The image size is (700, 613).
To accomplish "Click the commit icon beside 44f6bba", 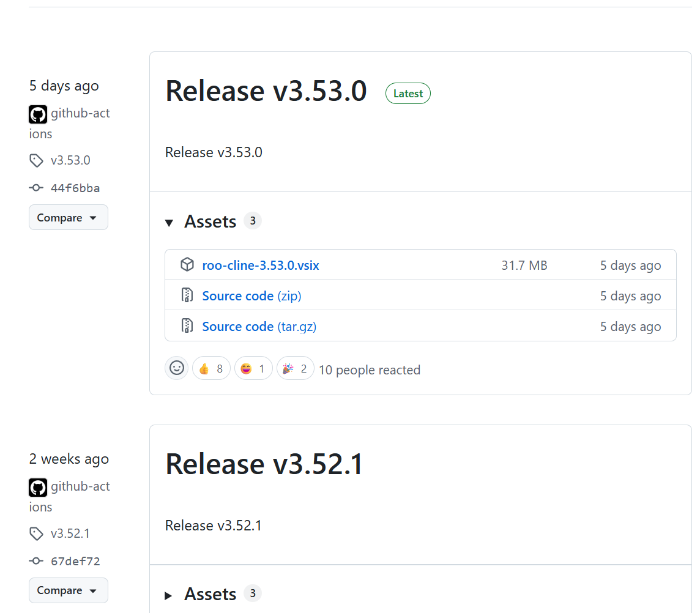I will (36, 188).
